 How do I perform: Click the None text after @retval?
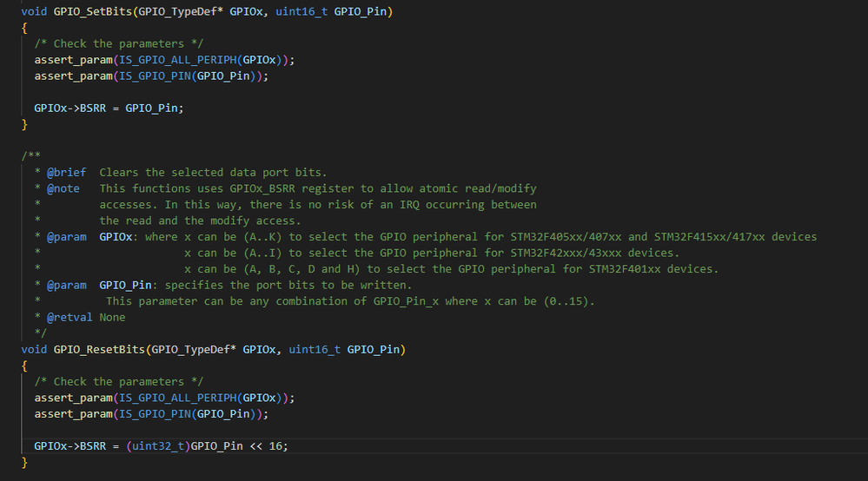point(112,318)
